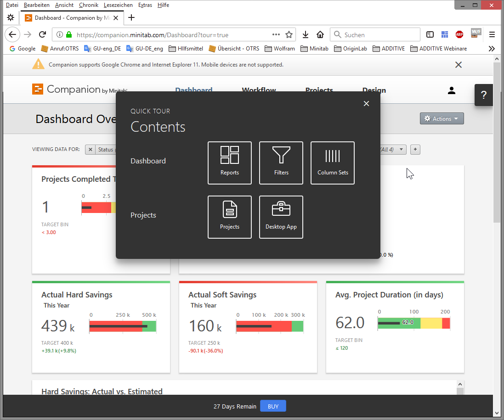Add a new filter with plus button
504x420 pixels.
[415, 150]
